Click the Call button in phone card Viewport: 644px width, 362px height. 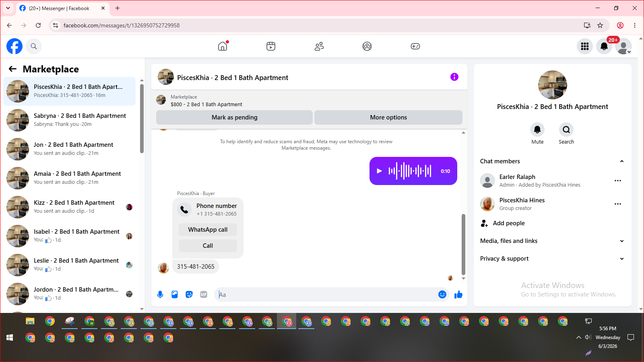tap(208, 246)
